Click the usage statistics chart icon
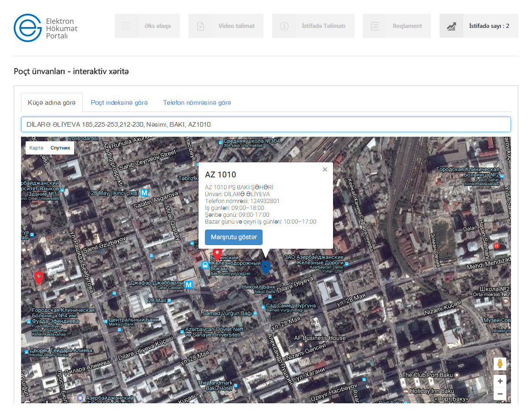 click(451, 27)
